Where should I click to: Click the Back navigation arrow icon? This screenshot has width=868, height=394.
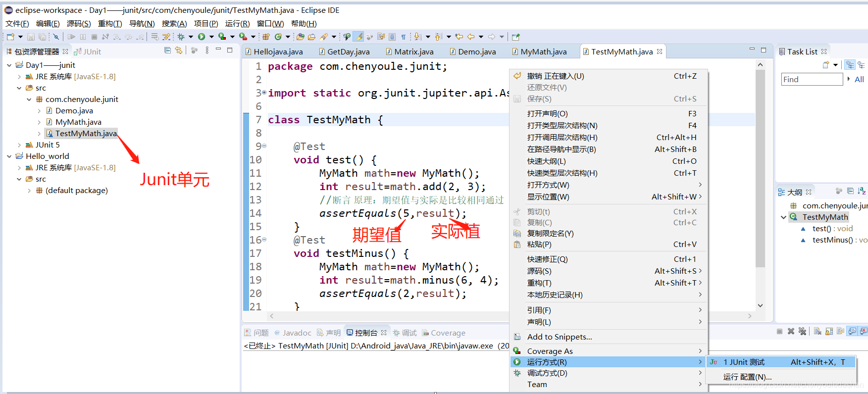pos(471,37)
